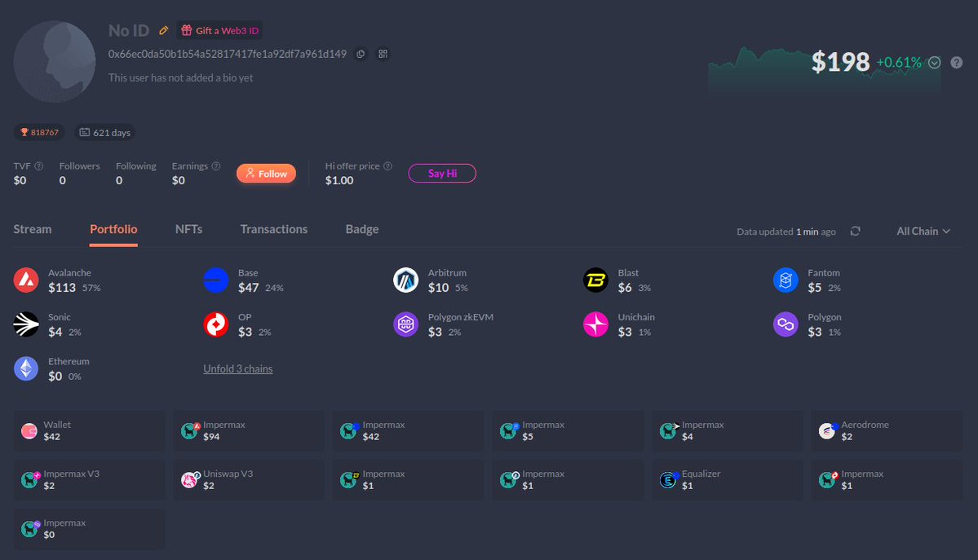
Task: Click the user bio placeholder text
Action: click(180, 78)
